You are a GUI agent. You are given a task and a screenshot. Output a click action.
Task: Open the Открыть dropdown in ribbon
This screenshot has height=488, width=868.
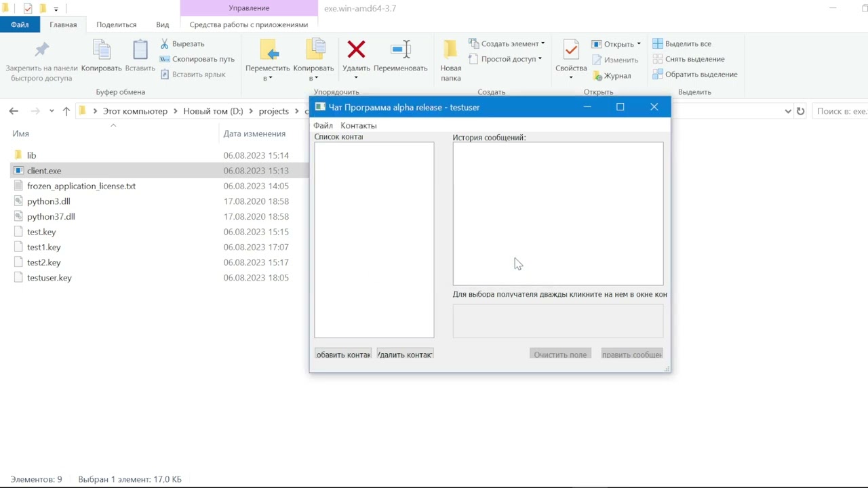[639, 44]
